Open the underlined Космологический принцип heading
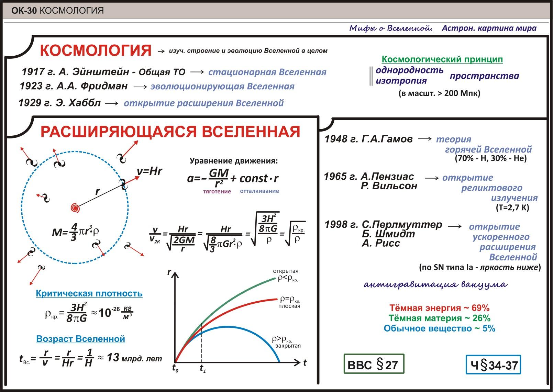The height and width of the screenshot is (392, 553). pos(442,59)
